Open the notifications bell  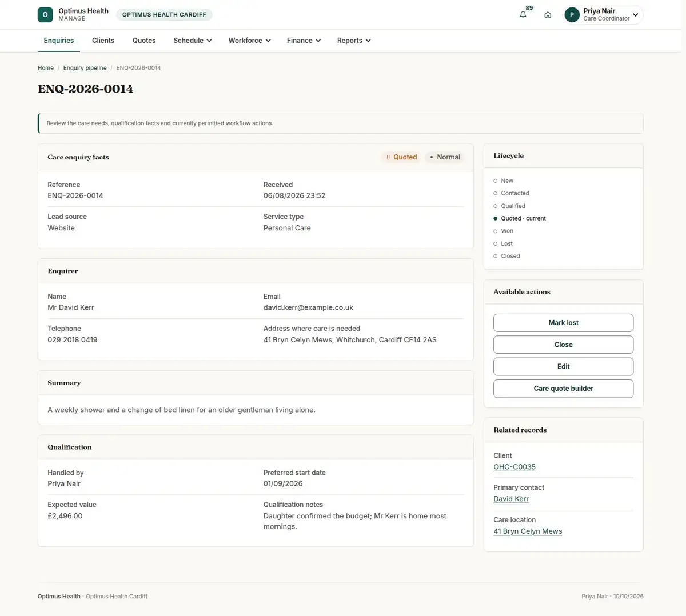(x=523, y=15)
